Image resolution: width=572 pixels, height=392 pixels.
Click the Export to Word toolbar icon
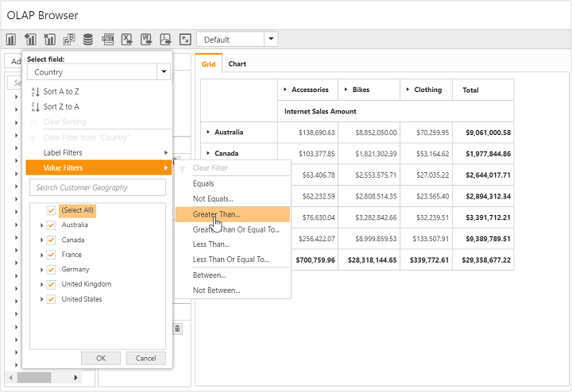pyautogui.click(x=146, y=39)
